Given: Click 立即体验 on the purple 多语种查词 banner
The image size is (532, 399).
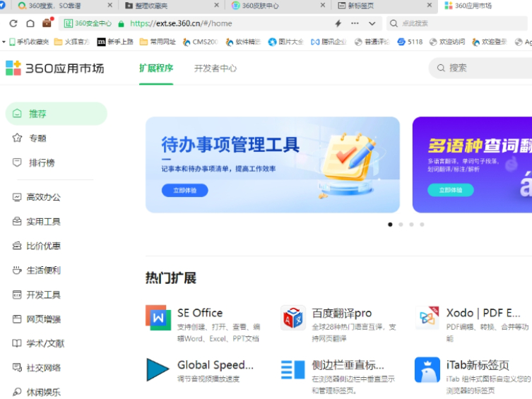Looking at the screenshot, I should (x=451, y=190).
